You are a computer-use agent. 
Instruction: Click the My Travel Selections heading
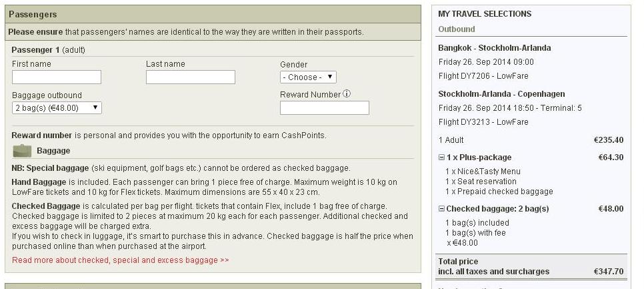(484, 14)
